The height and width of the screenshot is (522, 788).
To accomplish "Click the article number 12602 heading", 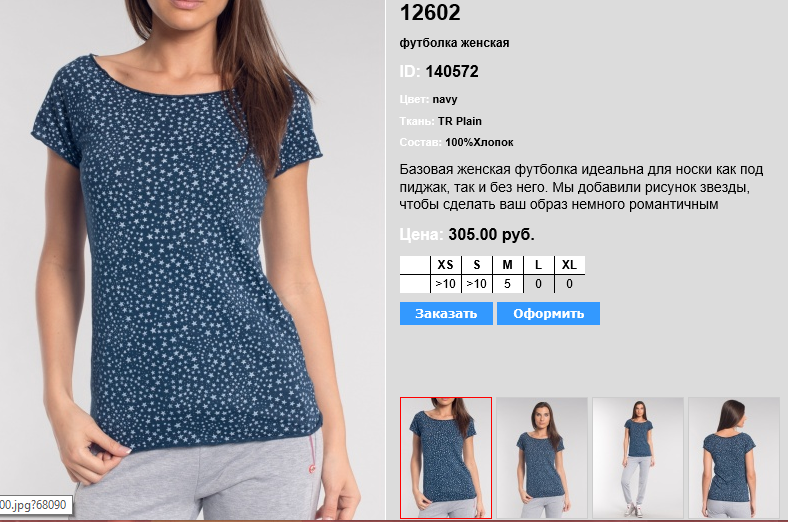I will click(x=430, y=13).
